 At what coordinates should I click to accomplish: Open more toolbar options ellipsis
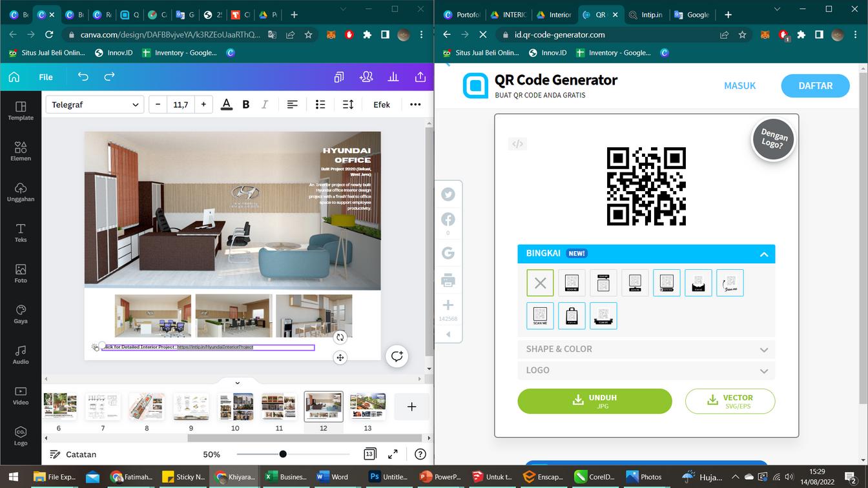(x=415, y=105)
